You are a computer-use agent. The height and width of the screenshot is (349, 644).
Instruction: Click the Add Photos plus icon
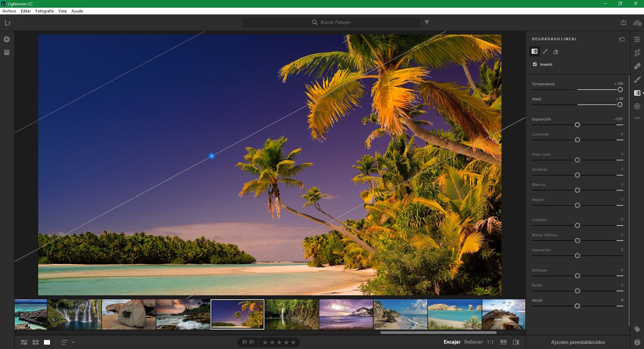pyautogui.click(x=7, y=39)
